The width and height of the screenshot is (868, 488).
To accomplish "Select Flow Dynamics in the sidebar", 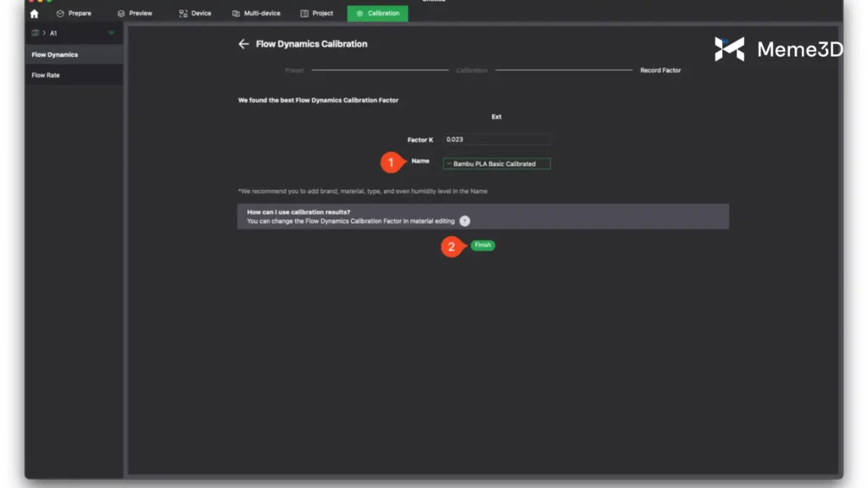I will point(55,55).
